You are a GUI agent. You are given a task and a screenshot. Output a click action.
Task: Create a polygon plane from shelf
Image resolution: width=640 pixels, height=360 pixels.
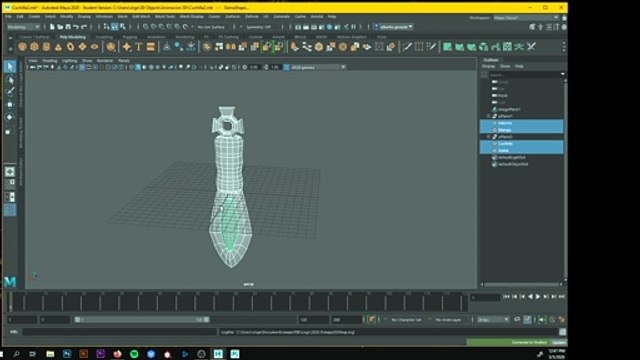tap(82, 47)
